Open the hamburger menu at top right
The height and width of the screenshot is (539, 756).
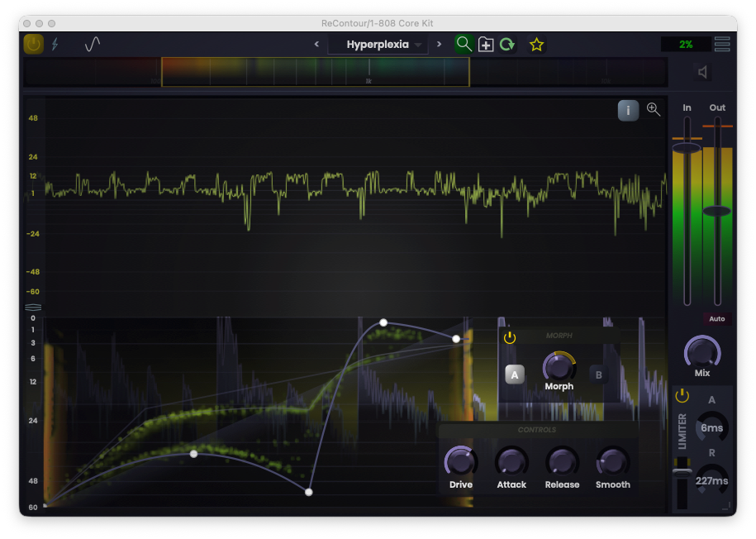pyautogui.click(x=722, y=45)
